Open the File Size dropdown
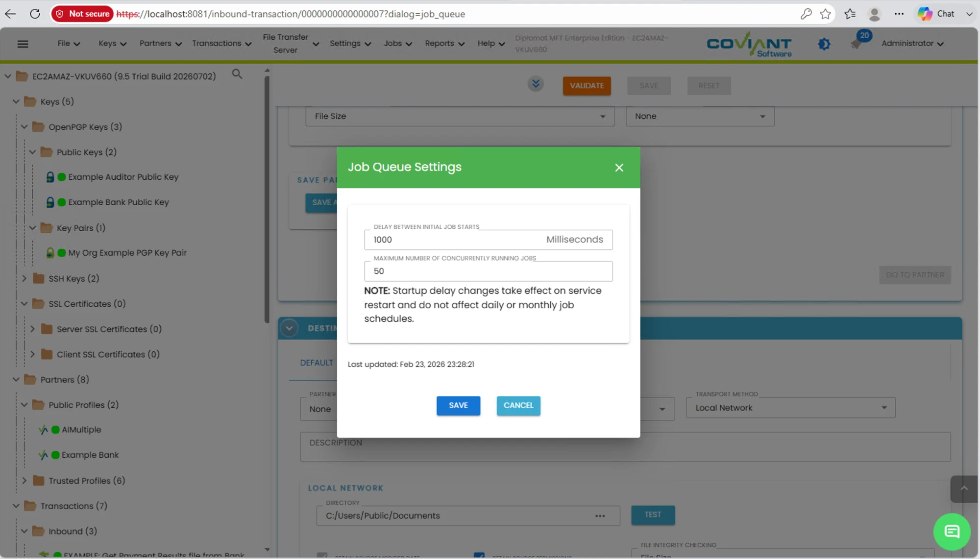980x559 pixels. point(460,117)
